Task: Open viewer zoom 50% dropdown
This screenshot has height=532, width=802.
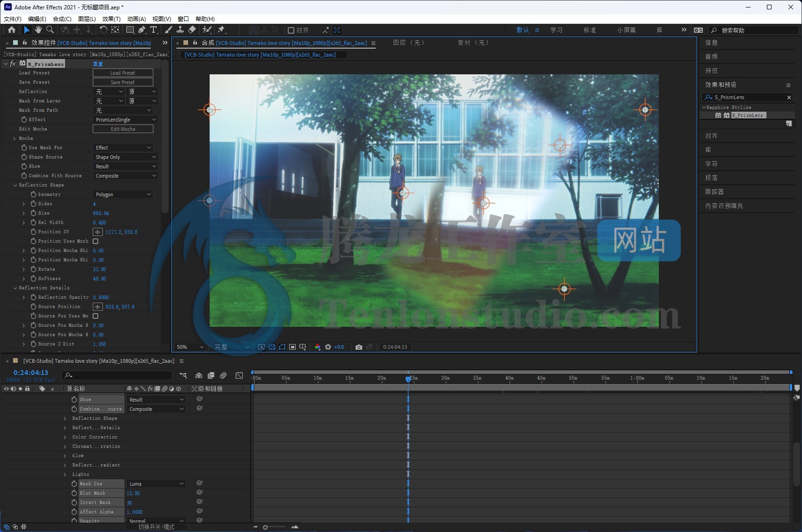Action: (190, 347)
